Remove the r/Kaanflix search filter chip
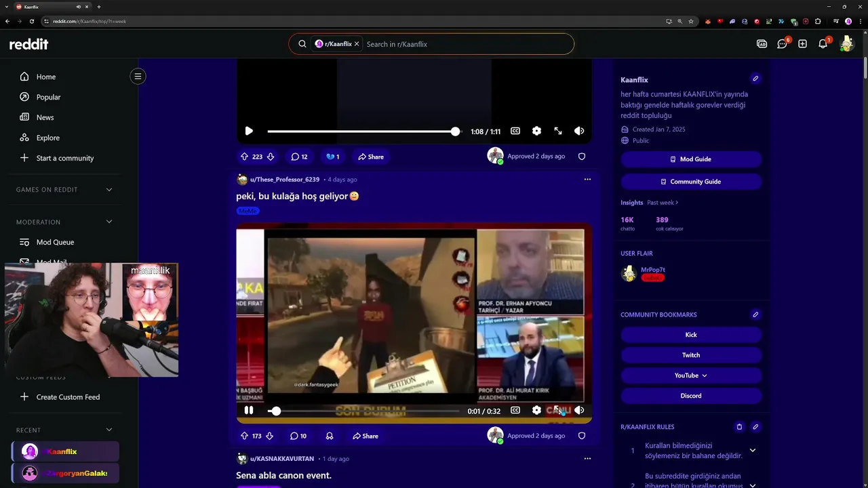 click(357, 44)
